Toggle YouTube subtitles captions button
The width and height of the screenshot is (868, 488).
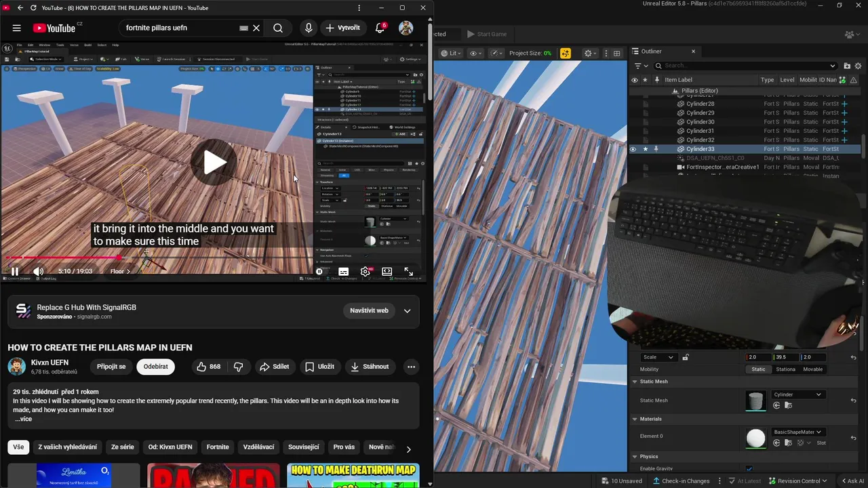(344, 271)
